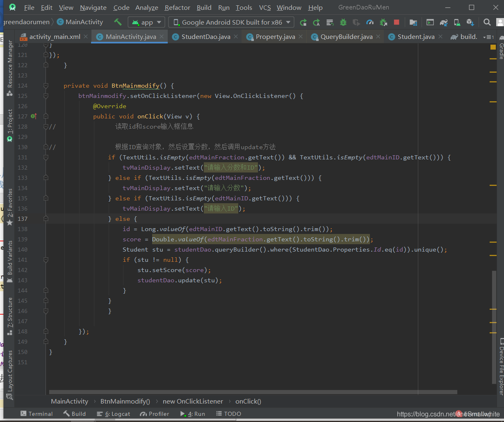This screenshot has width=504, height=422.
Task: Open the 4: Run tool window
Action: (x=193, y=414)
